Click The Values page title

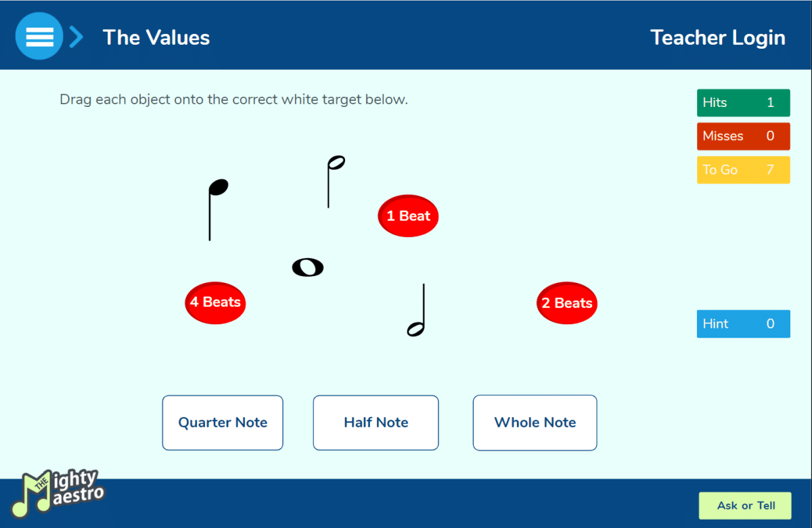[x=156, y=37]
